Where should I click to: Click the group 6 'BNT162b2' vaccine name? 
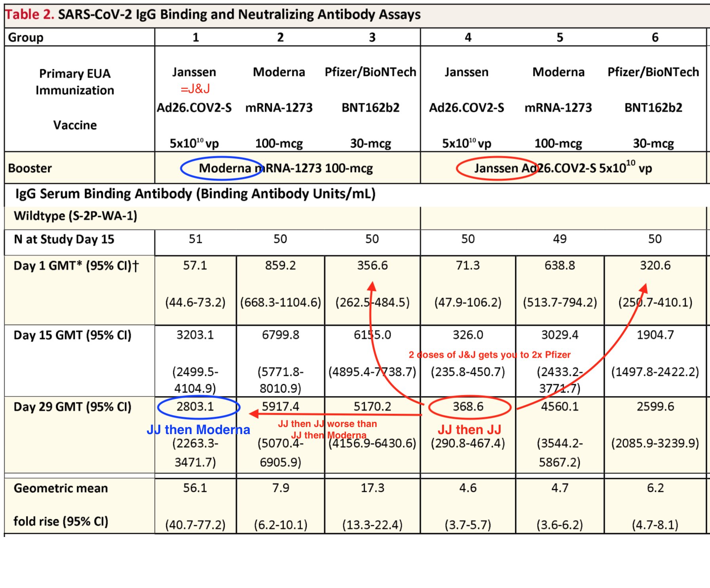pyautogui.click(x=653, y=108)
